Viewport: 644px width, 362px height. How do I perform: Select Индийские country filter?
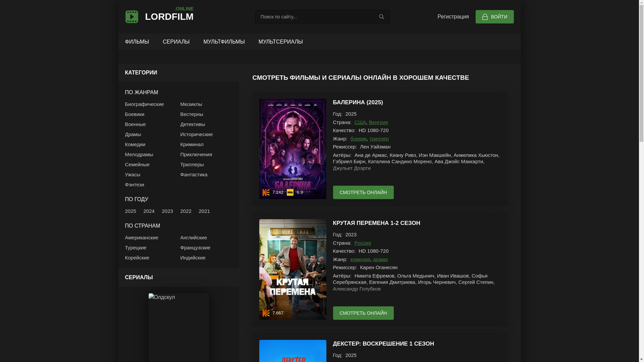click(x=193, y=258)
